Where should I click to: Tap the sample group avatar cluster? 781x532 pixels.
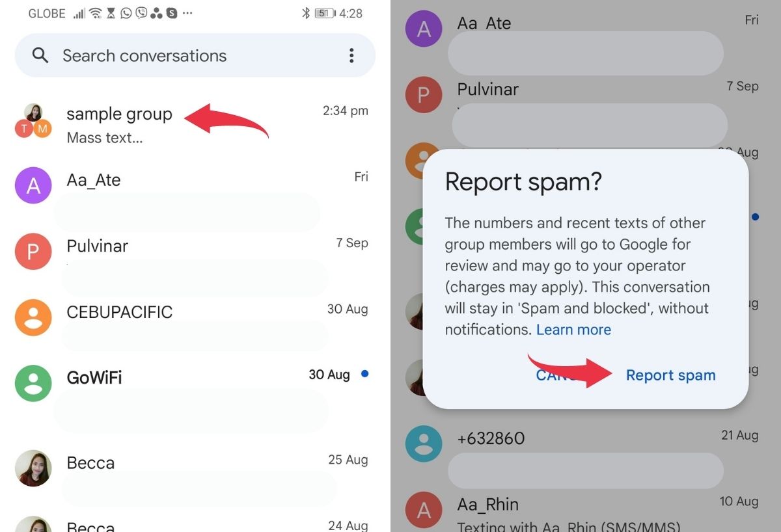(33, 121)
